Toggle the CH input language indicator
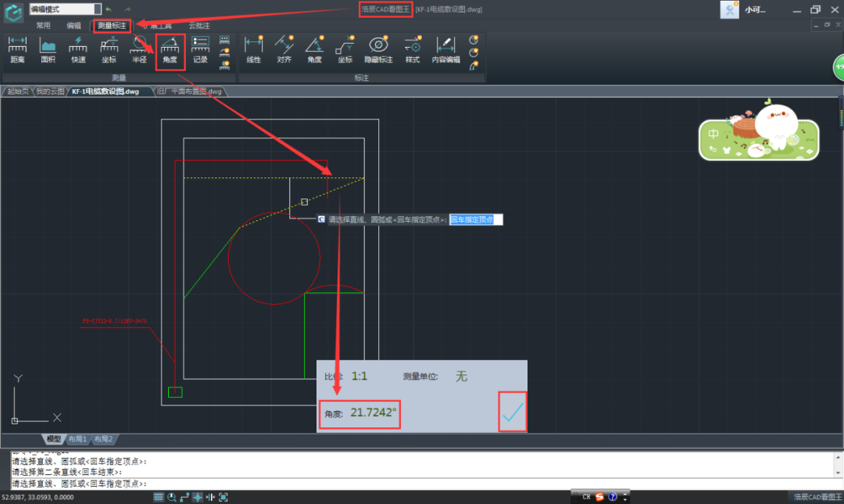 [x=586, y=497]
